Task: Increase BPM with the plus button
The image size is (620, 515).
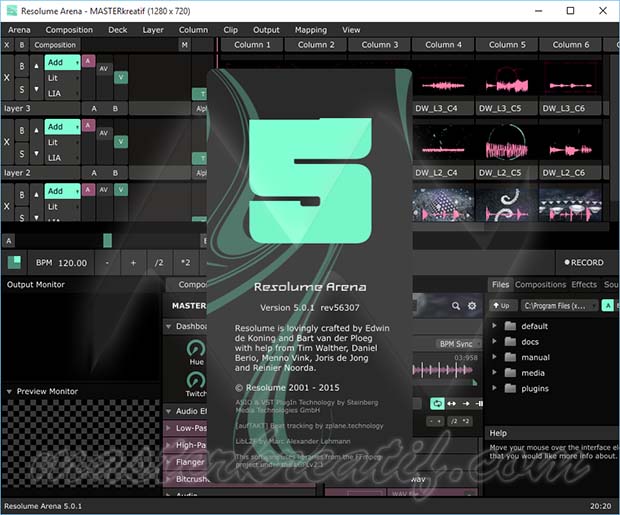Action: click(x=133, y=263)
